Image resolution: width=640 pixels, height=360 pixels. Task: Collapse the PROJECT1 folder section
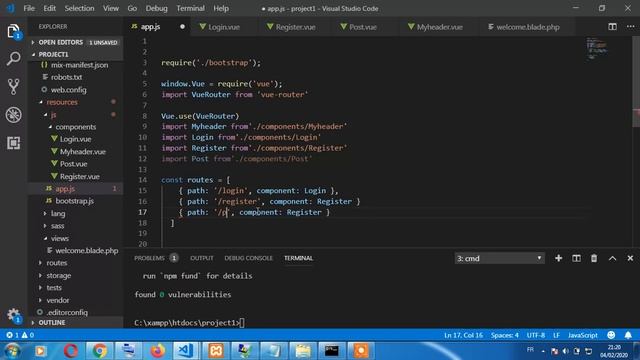[x=75, y=54]
